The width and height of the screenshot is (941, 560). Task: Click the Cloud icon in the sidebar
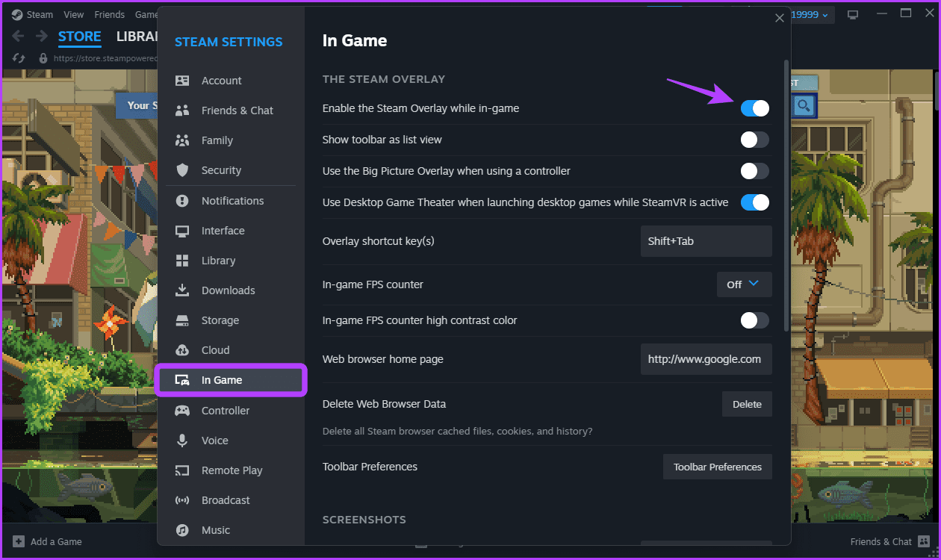pyautogui.click(x=182, y=350)
